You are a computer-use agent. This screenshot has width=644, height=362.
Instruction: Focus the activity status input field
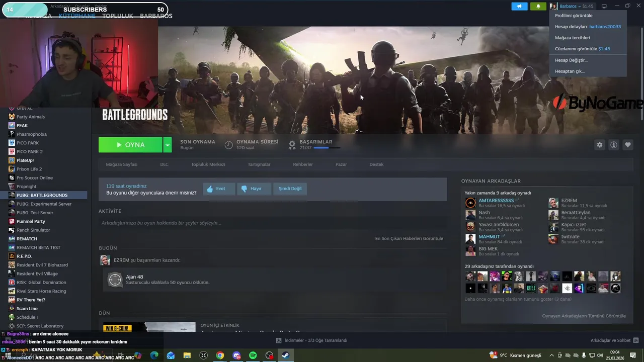point(272,223)
